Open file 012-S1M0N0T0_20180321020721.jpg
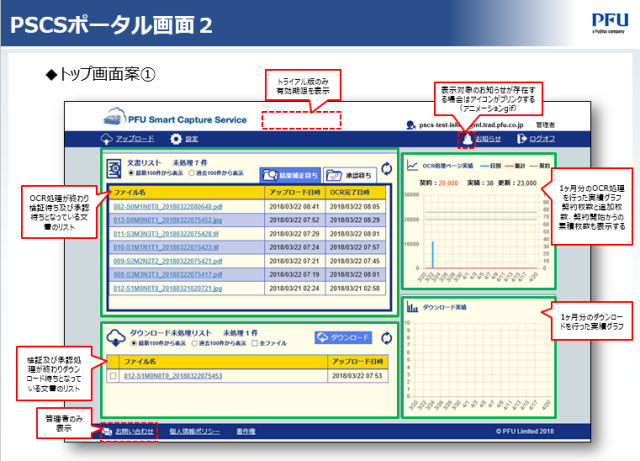This screenshot has height=461, width=640. pos(168,289)
